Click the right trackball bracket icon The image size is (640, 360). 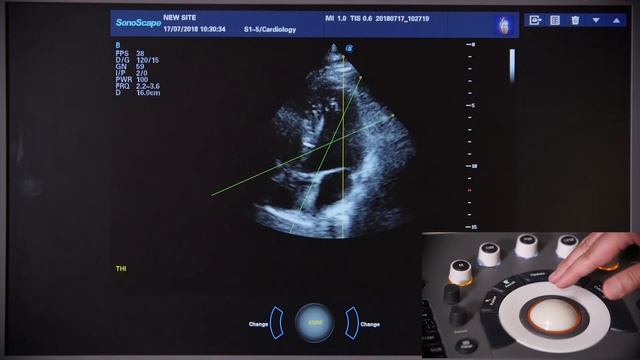tap(352, 323)
